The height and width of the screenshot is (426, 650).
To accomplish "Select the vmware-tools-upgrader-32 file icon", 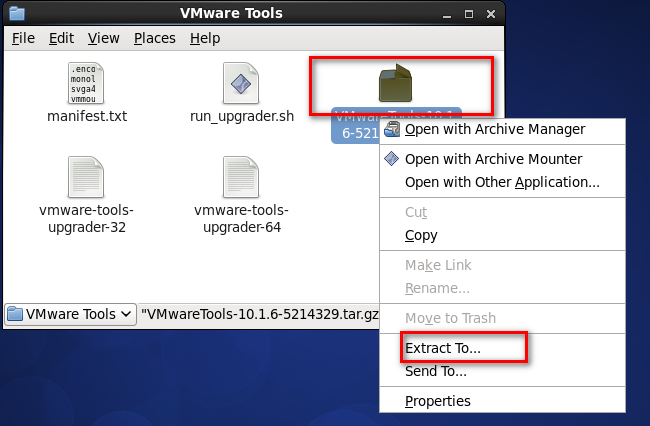I will click(86, 177).
